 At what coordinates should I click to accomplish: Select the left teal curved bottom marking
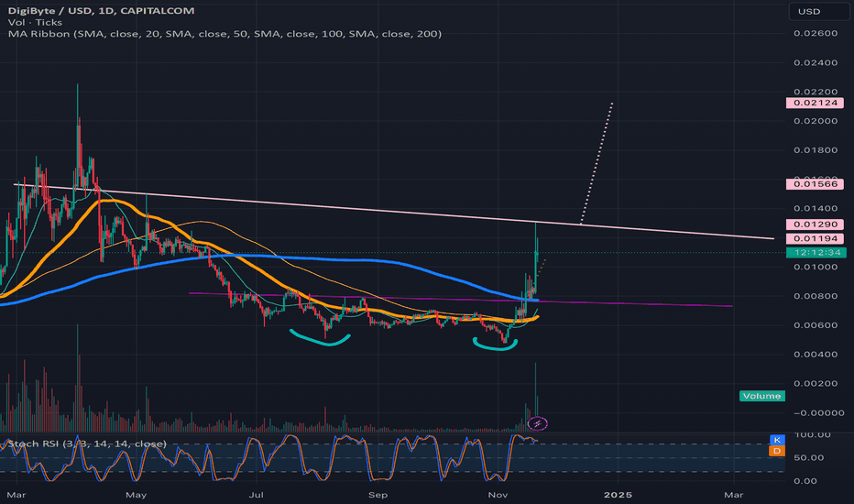click(321, 338)
